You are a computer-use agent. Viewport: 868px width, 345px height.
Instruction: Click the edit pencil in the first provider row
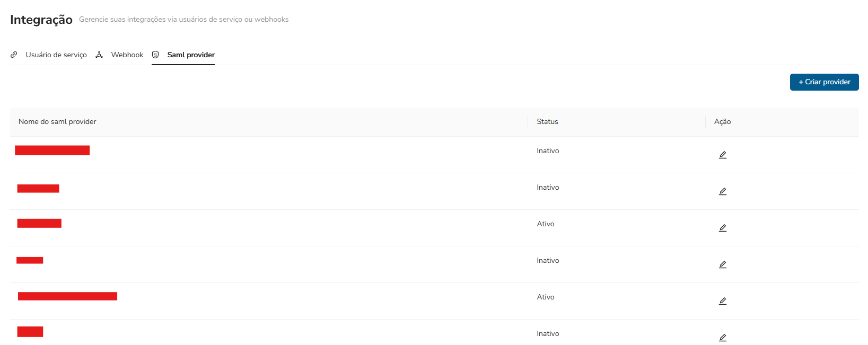click(x=722, y=155)
